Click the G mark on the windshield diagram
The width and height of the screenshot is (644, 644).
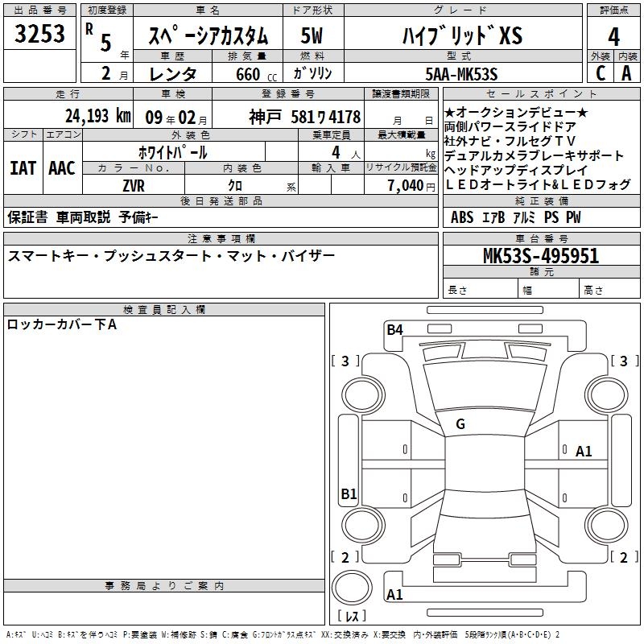tap(460, 424)
